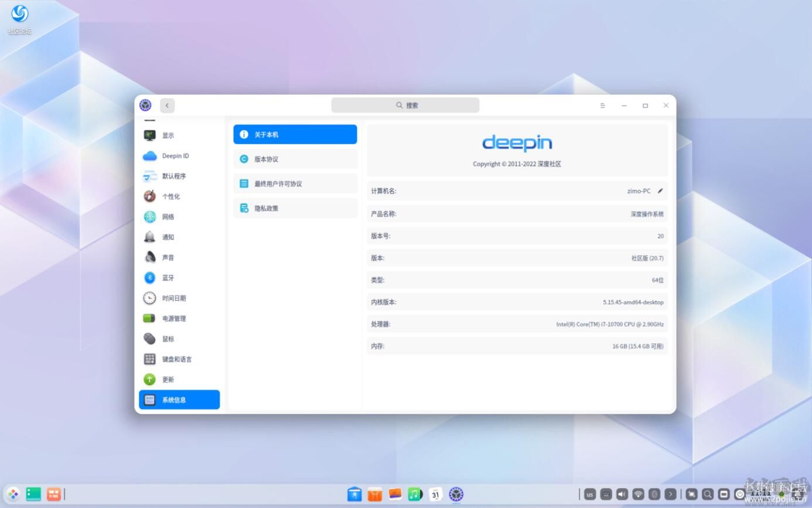Expand hidden tray icons with the arrow
The image size is (812, 508).
(671, 494)
